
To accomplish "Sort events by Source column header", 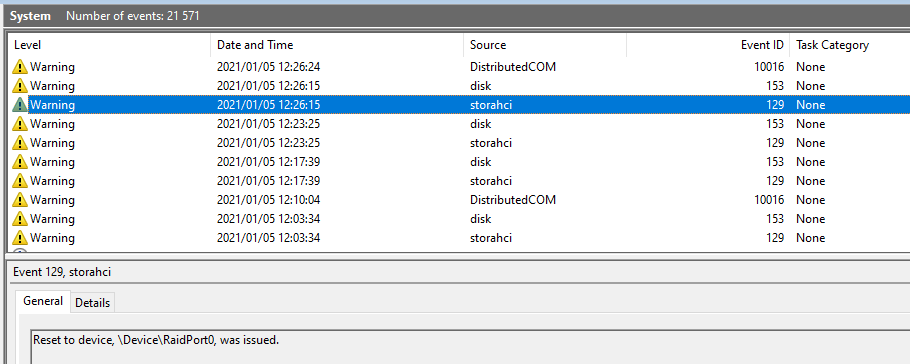I will pyautogui.click(x=545, y=45).
